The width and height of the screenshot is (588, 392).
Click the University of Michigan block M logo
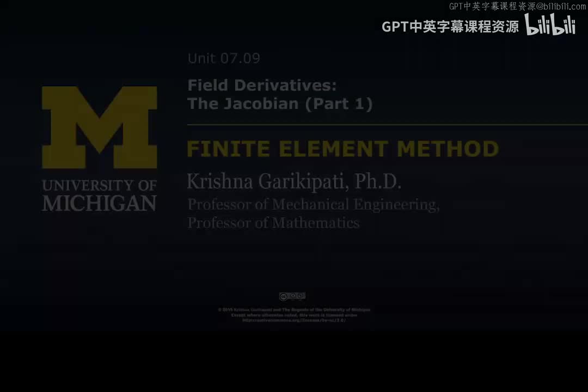coord(100,127)
